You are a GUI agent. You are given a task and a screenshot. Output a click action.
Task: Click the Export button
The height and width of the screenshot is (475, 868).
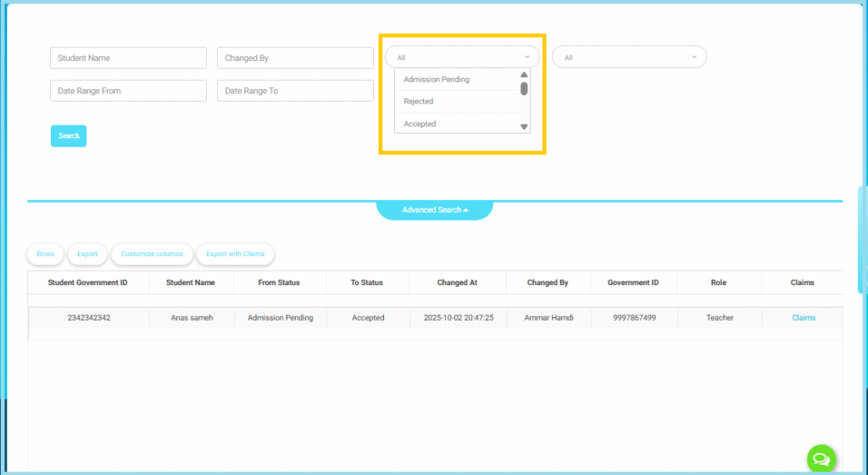(x=87, y=254)
